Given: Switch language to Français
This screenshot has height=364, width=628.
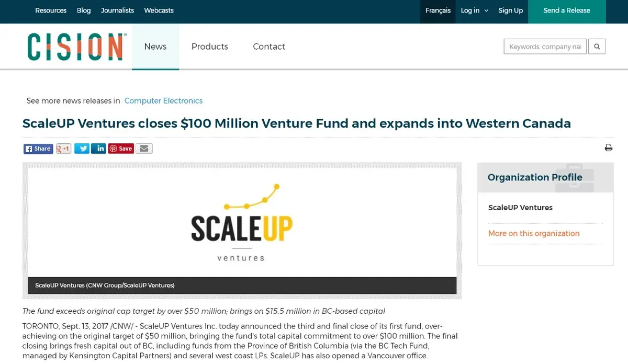Looking at the screenshot, I should click(438, 12).
